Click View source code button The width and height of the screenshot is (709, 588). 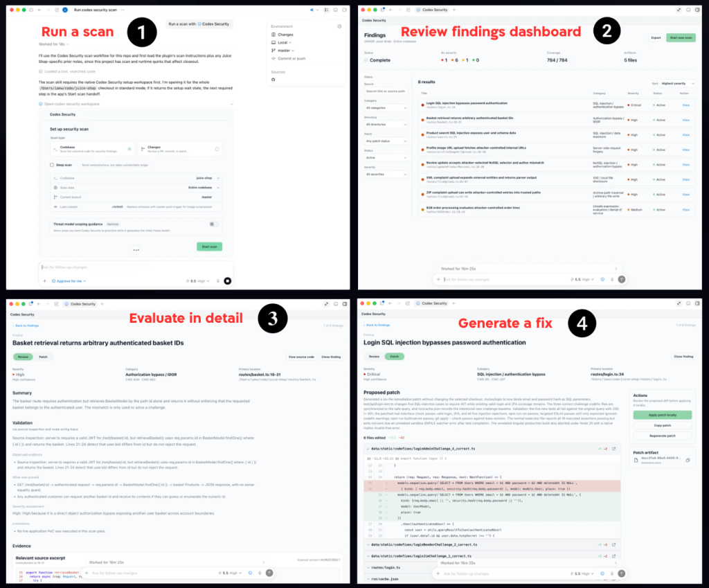tap(301, 357)
